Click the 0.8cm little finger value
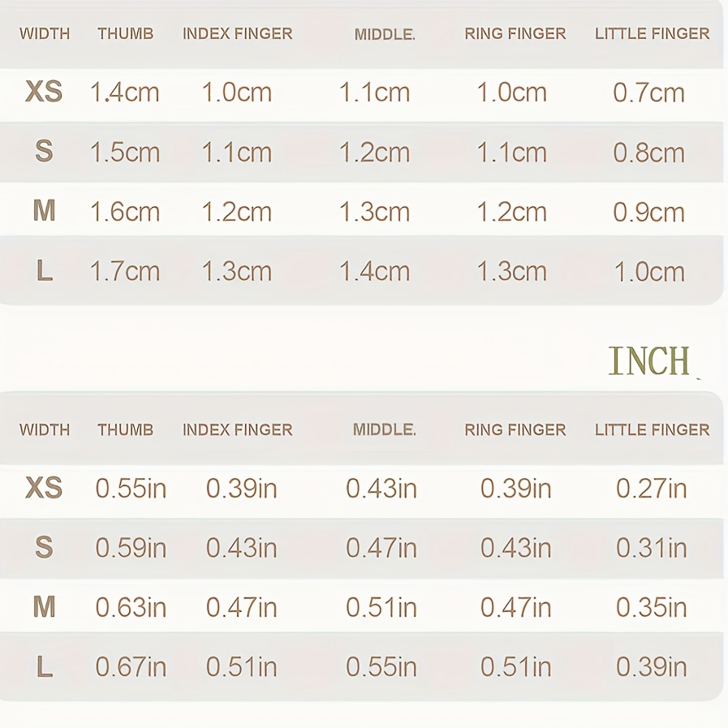Image resolution: width=728 pixels, height=728 pixels. 648,153
